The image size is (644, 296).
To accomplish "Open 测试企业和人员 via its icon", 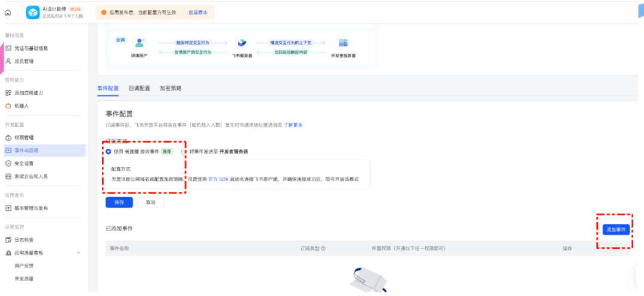I will click(8, 176).
